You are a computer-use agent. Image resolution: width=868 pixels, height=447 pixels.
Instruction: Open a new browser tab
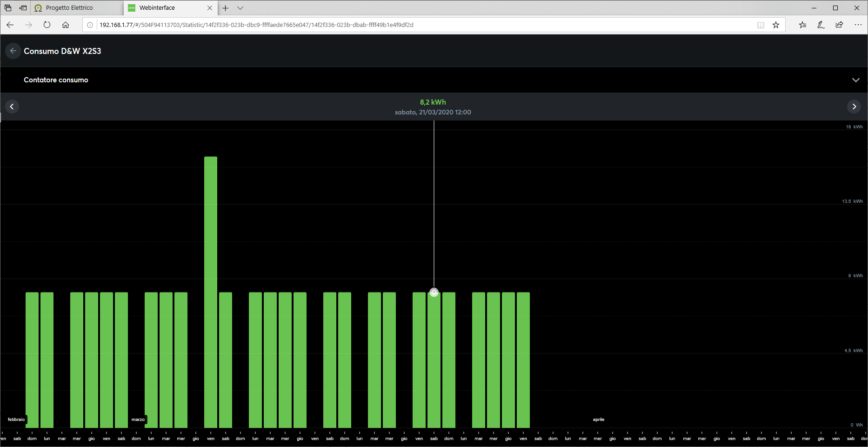point(226,8)
